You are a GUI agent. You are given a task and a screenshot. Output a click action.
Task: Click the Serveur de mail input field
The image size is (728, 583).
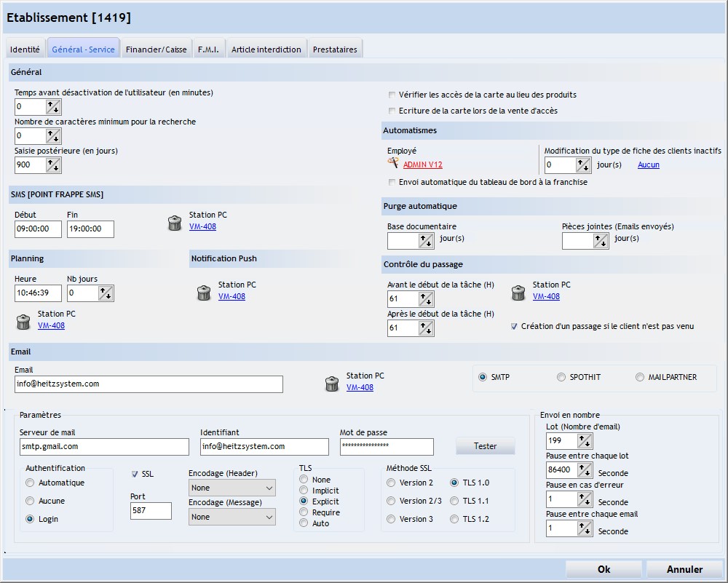104,446
